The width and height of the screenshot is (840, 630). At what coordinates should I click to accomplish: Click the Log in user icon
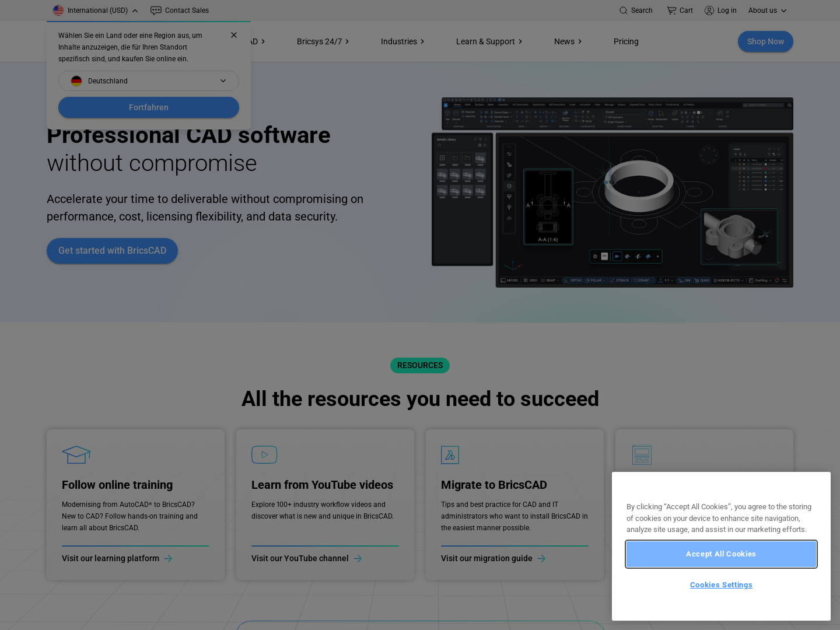pos(709,10)
